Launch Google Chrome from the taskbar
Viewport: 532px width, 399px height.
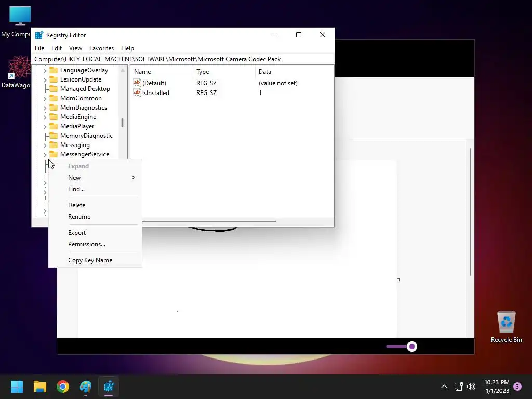pyautogui.click(x=63, y=387)
